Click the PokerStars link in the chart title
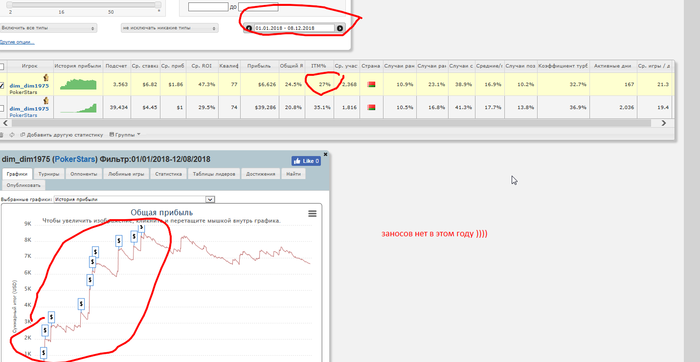700x362 pixels. 75,159
